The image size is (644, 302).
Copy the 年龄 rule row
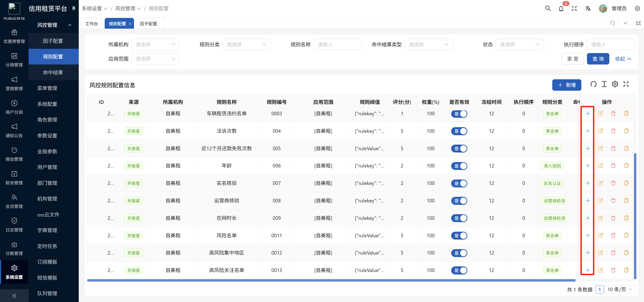pos(626,166)
